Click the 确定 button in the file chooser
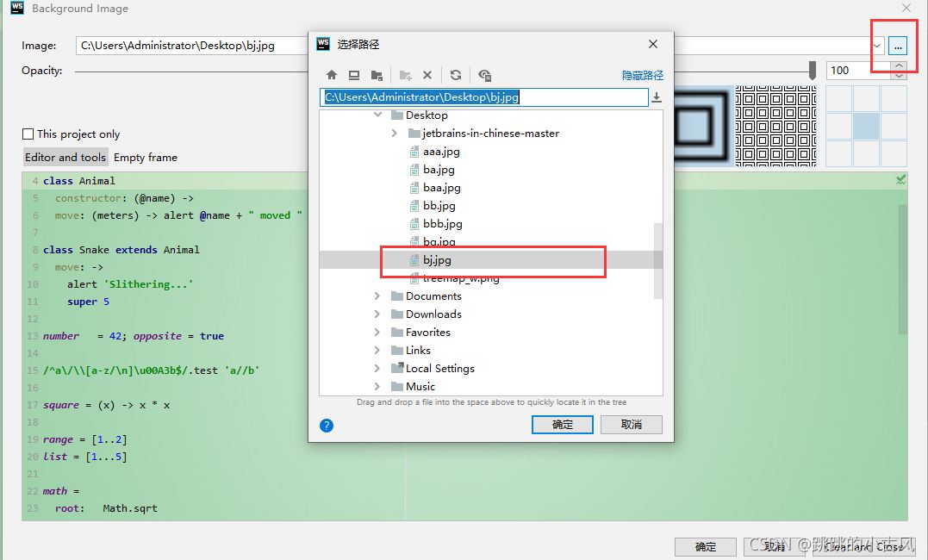 [562, 425]
